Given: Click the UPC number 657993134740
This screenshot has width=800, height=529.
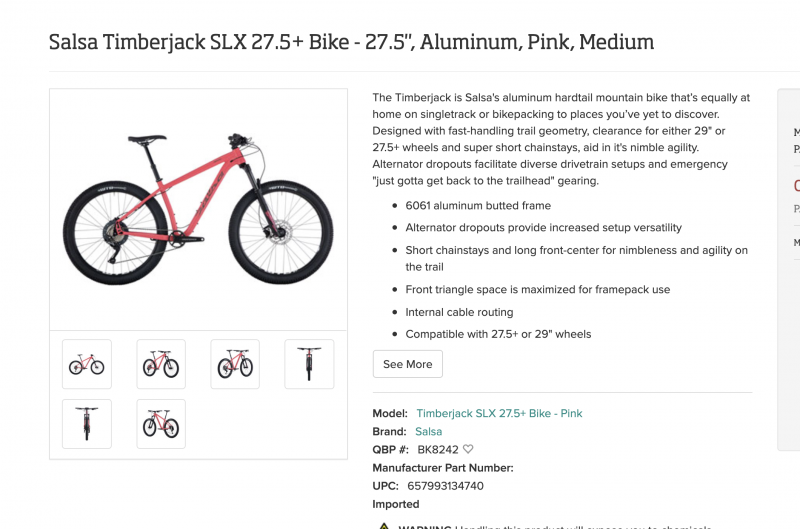Looking at the screenshot, I should click(445, 486).
